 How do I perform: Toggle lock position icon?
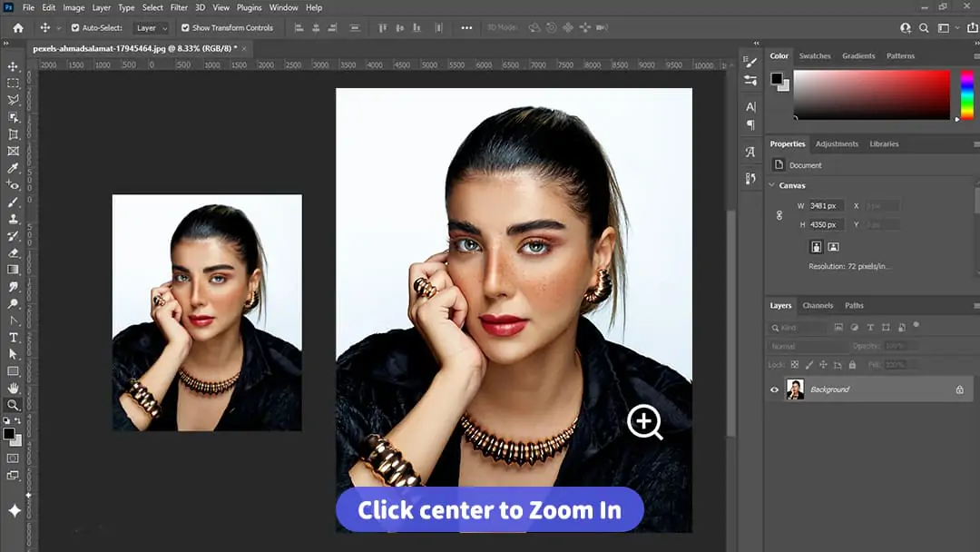click(x=823, y=364)
